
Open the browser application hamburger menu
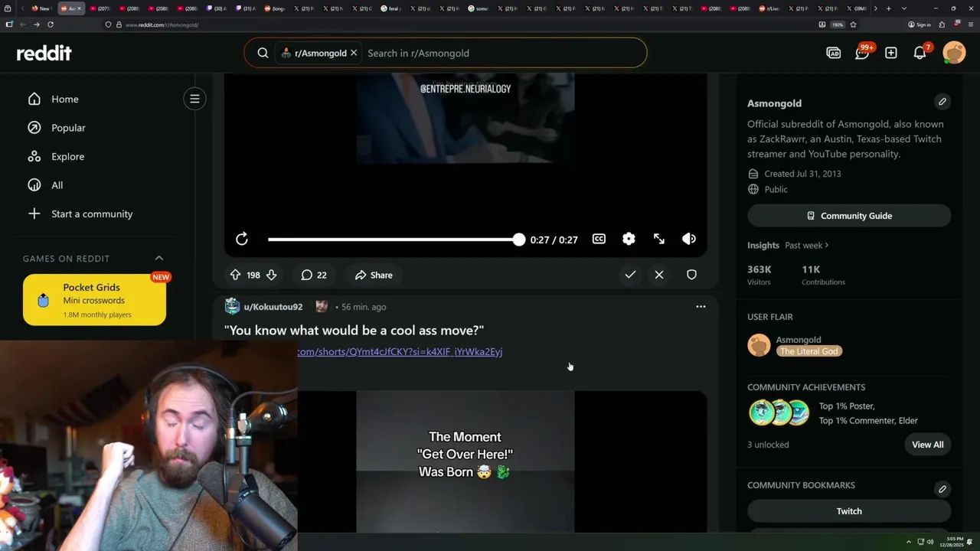[971, 24]
